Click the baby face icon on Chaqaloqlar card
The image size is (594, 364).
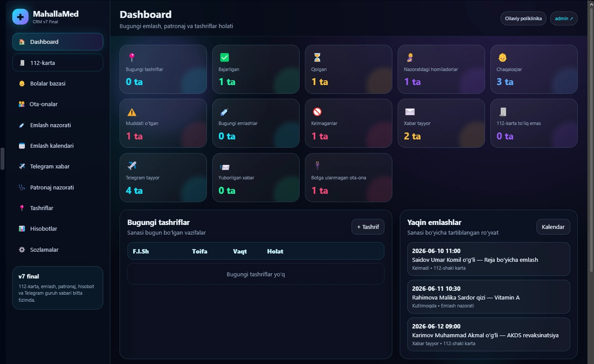pos(502,57)
